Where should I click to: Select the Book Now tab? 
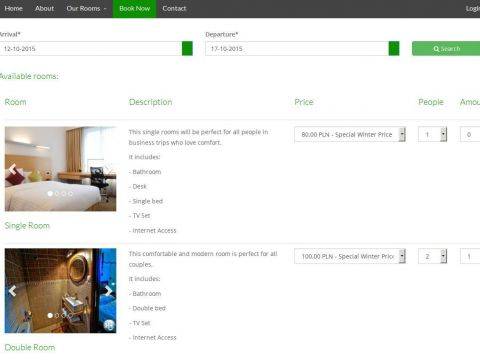135,9
